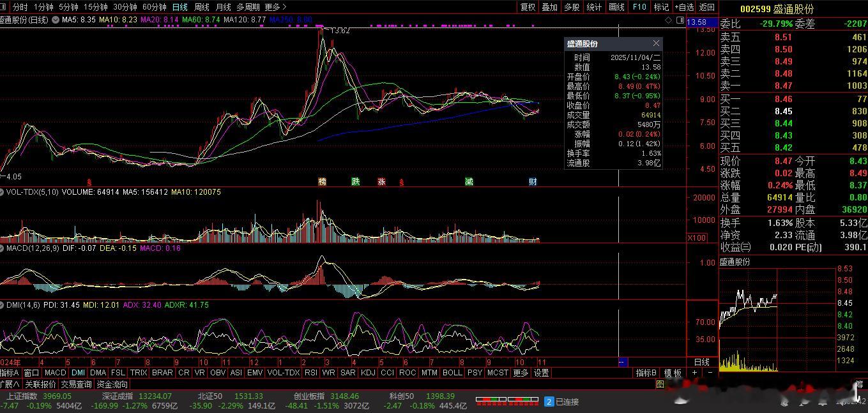Switch to 1分钟 chart period

pyautogui.click(x=43, y=7)
